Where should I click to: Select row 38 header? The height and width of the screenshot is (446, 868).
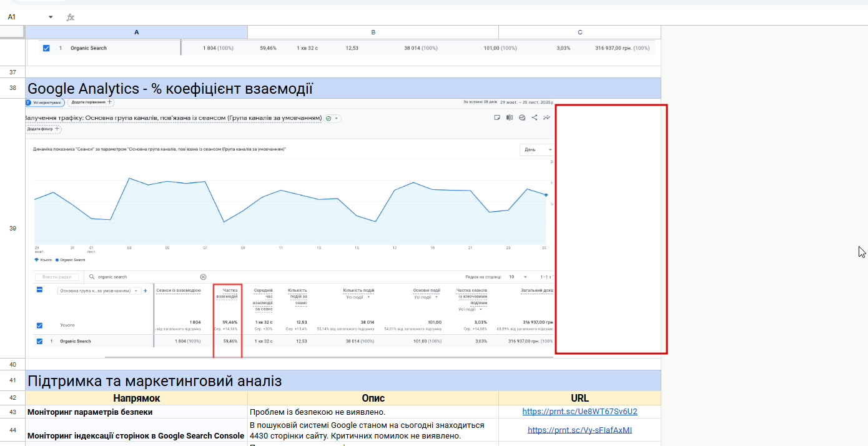coord(12,88)
